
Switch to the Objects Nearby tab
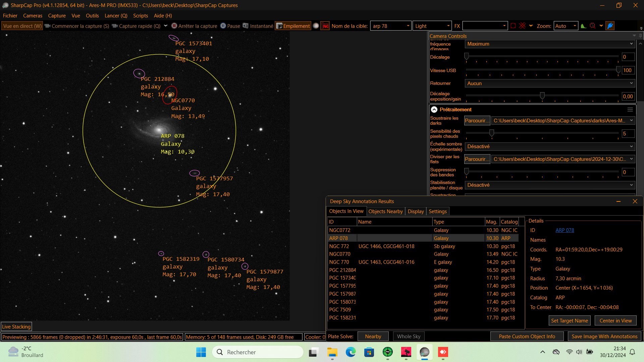click(x=385, y=212)
